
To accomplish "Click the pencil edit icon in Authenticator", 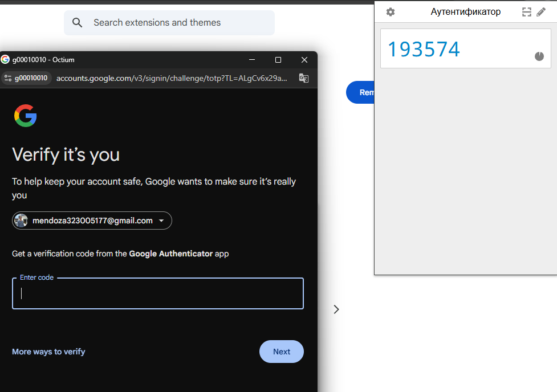I will [541, 12].
